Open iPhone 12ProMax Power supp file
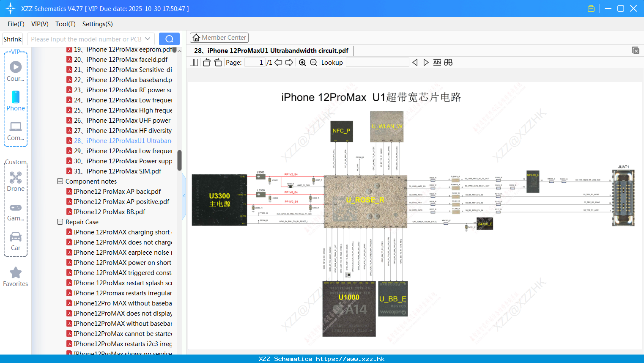Viewport: 644px width, 363px height. (119, 161)
